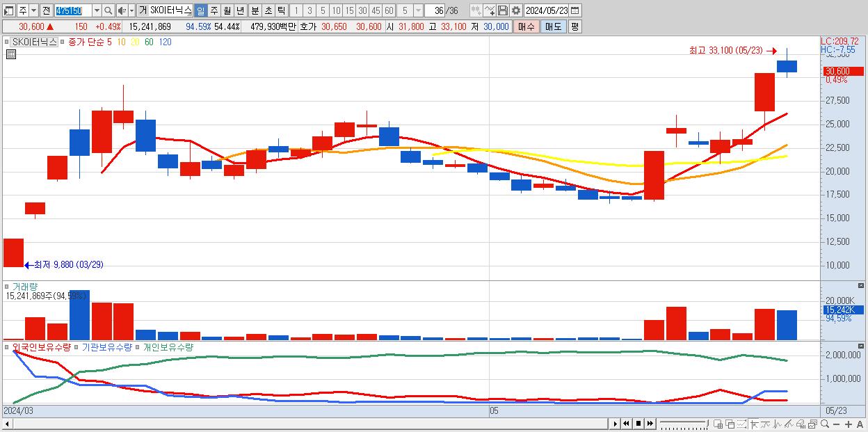Image resolution: width=868 pixels, height=432 pixels.
Task: Click the stacked chart windows icon at the bottom
Action: (x=813, y=424)
